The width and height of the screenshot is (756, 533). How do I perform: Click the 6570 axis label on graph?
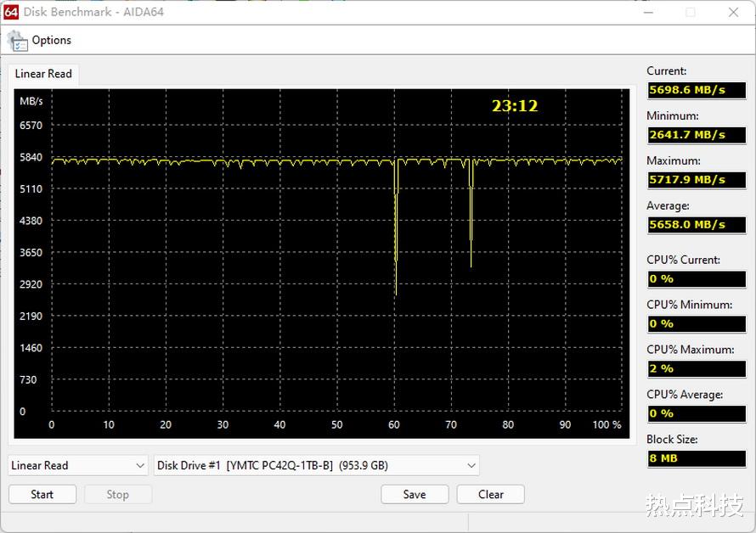[x=31, y=126]
